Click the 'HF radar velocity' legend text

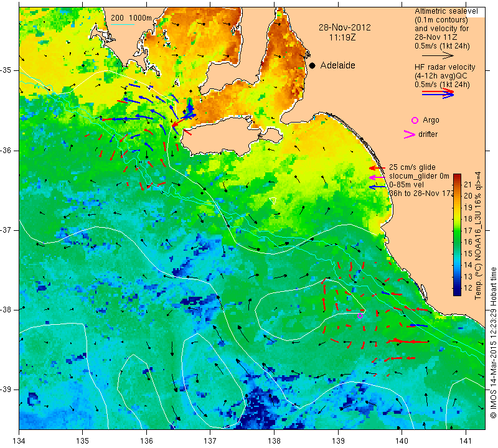(444, 67)
